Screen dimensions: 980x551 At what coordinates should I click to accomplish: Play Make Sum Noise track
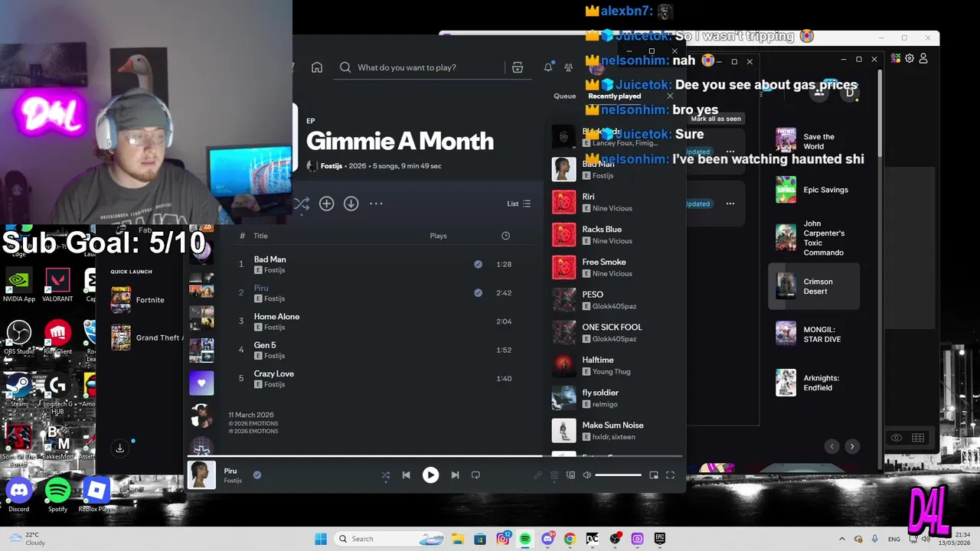pyautogui.click(x=614, y=431)
